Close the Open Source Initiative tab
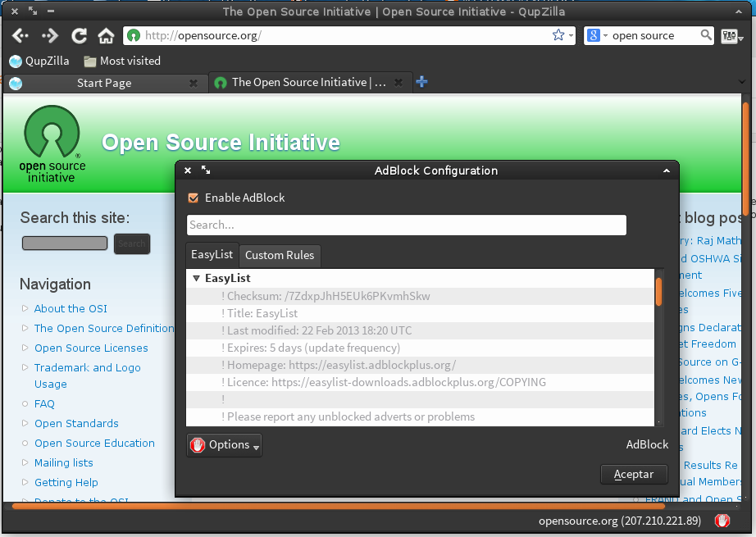This screenshot has height=537, width=756. pyautogui.click(x=399, y=83)
